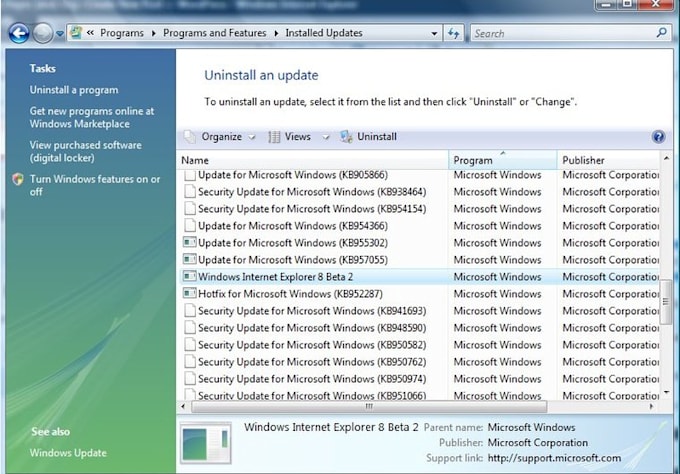
Task: Click horizontal scrollbar right arrow
Action: 651,407
